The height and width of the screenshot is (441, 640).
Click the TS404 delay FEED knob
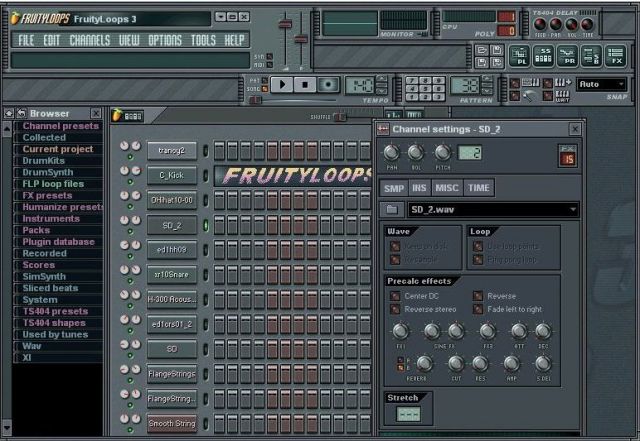[x=540, y=24]
